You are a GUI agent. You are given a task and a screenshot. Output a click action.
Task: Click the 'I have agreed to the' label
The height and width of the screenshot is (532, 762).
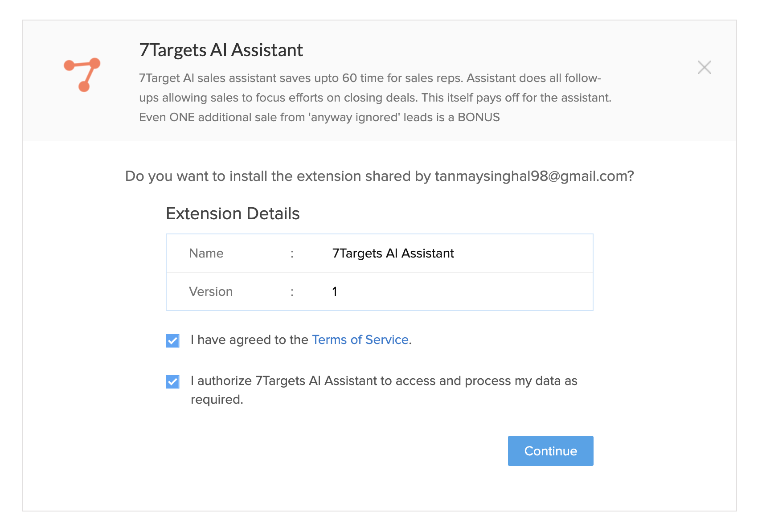(x=250, y=340)
